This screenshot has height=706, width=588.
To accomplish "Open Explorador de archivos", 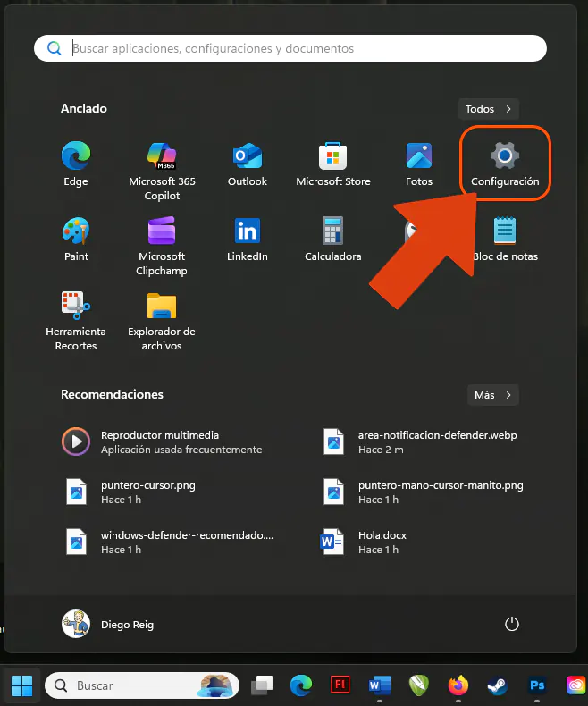I will pos(162,321).
